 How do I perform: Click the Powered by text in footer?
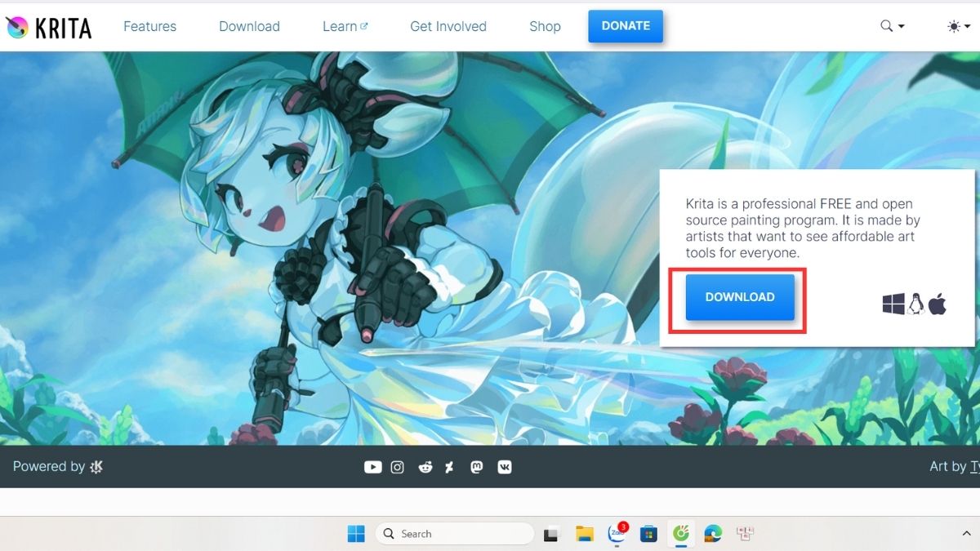49,467
